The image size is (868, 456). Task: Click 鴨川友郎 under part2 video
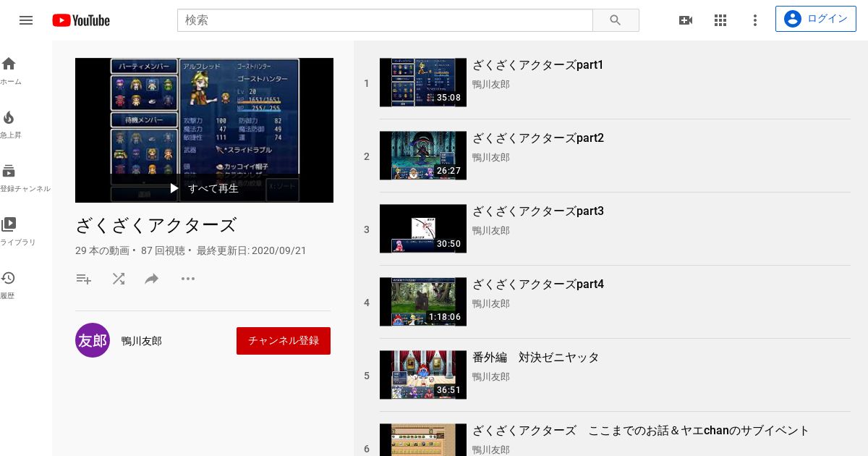pos(491,158)
